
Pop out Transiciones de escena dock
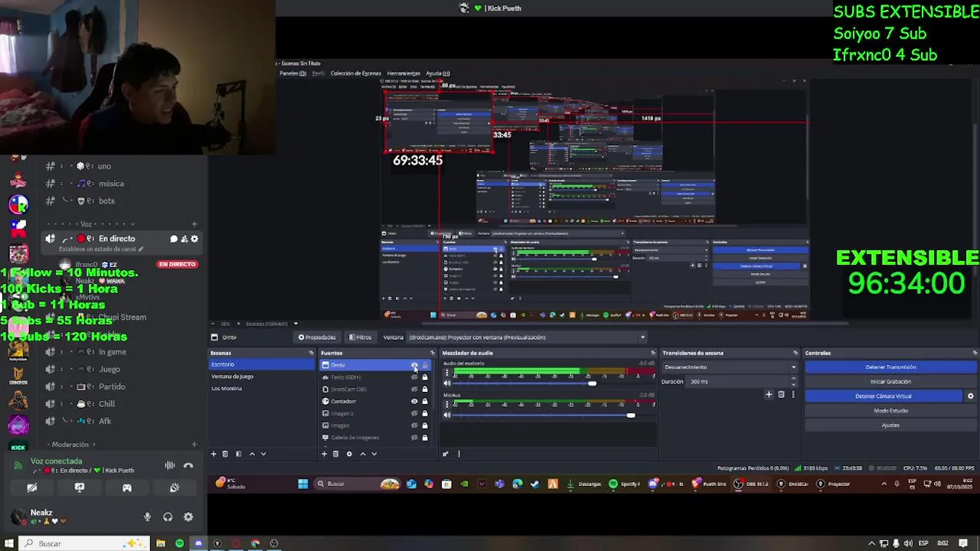795,353
